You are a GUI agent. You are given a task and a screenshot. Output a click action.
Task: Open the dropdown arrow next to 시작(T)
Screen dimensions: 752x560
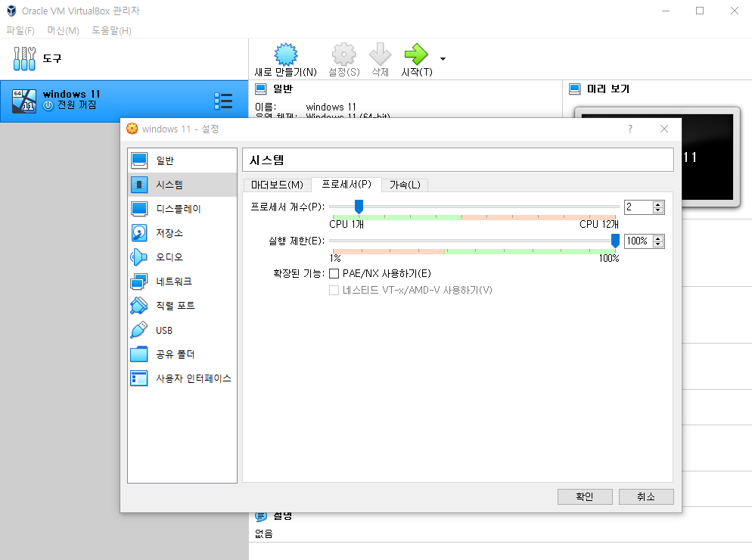tap(443, 59)
